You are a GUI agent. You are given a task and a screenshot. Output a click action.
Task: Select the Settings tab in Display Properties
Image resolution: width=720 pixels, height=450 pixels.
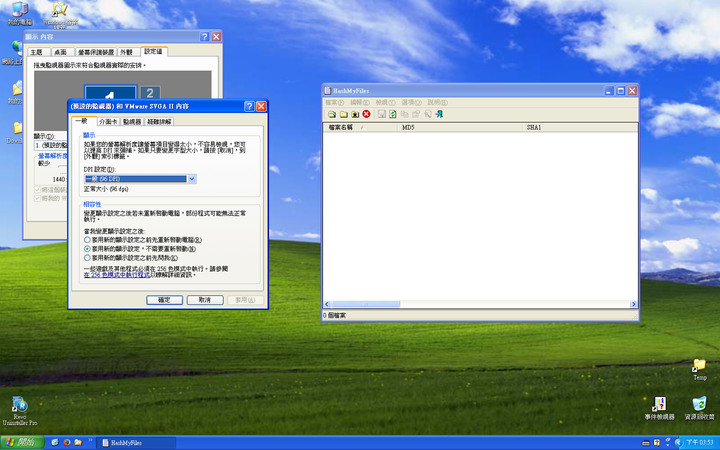click(x=154, y=51)
